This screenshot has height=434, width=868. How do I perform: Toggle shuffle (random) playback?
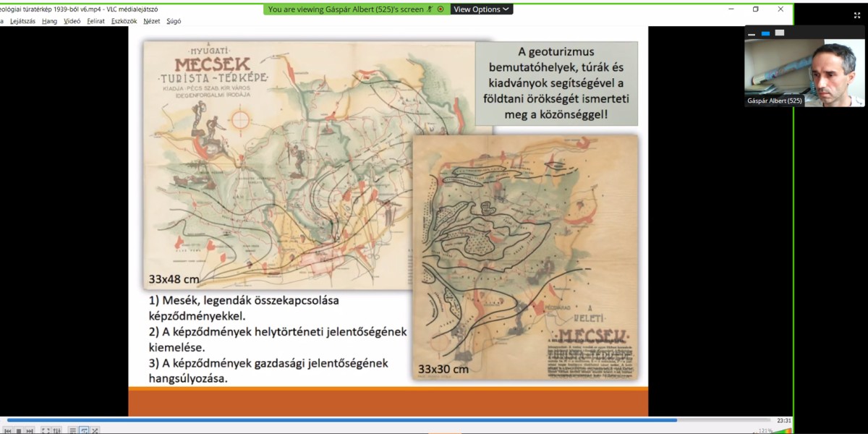95,431
